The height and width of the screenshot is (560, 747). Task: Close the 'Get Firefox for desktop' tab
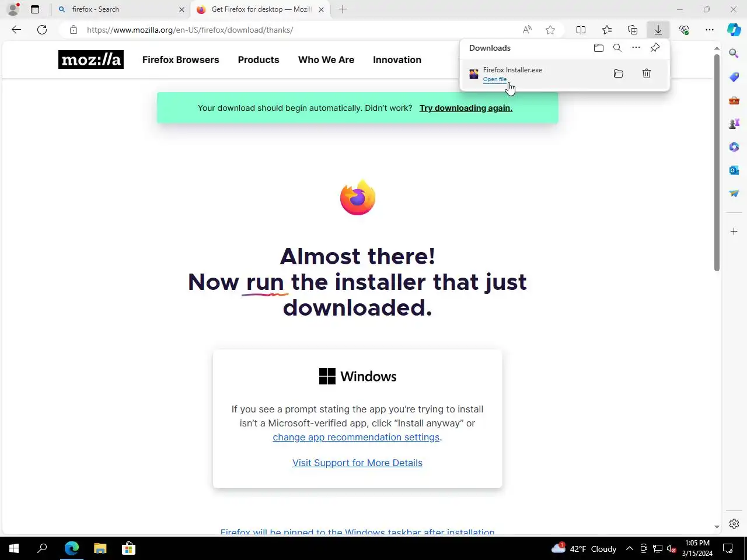tap(321, 9)
